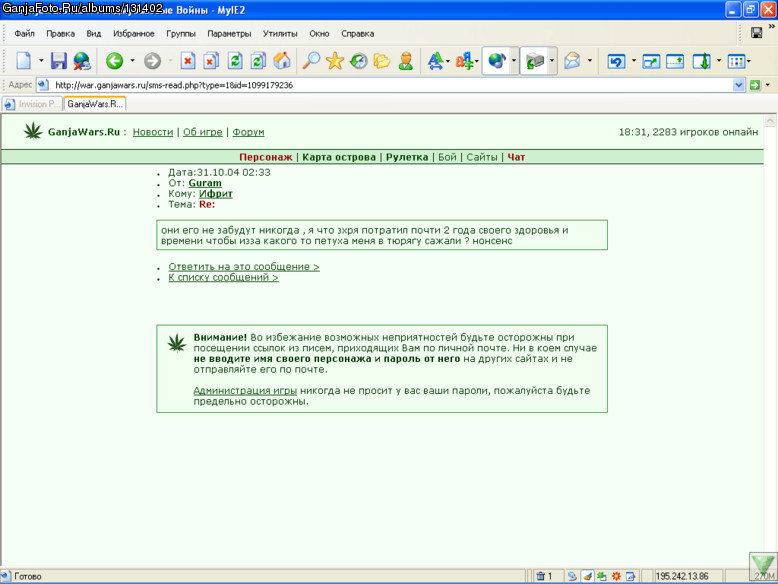The width and height of the screenshot is (778, 584).
Task: Click the Stop all pages icon
Action: [x=211, y=61]
